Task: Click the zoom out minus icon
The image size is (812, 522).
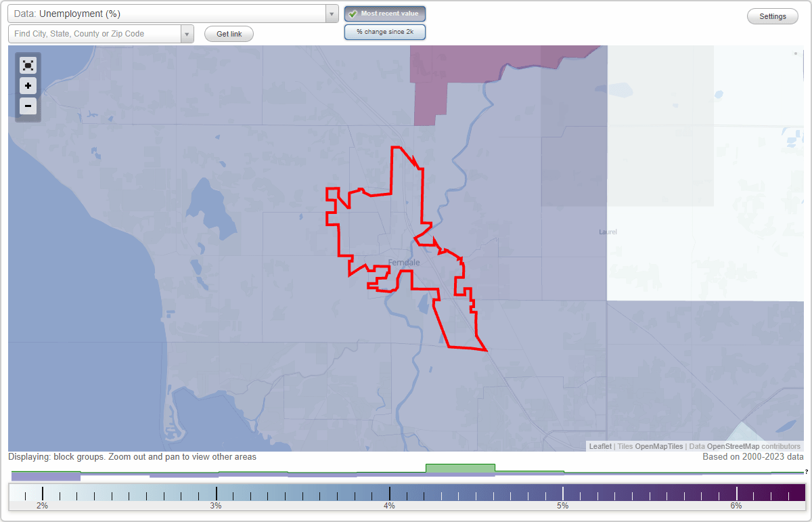Action: coord(28,106)
